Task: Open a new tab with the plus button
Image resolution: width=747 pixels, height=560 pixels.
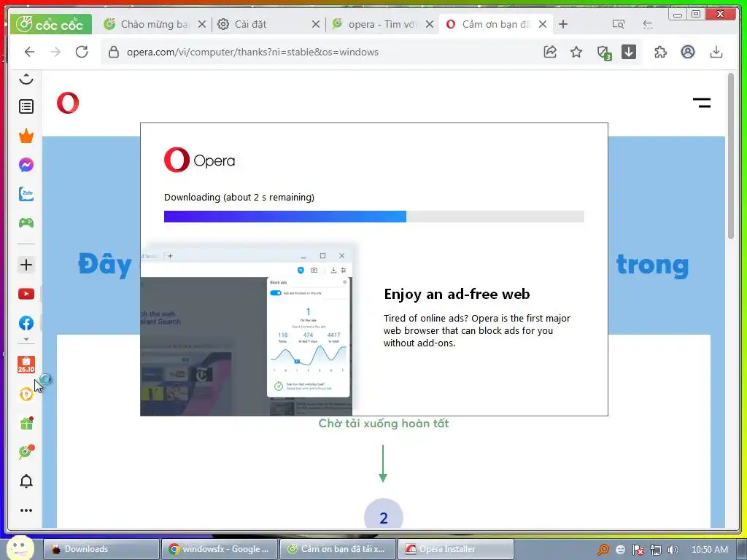Action: [x=563, y=24]
